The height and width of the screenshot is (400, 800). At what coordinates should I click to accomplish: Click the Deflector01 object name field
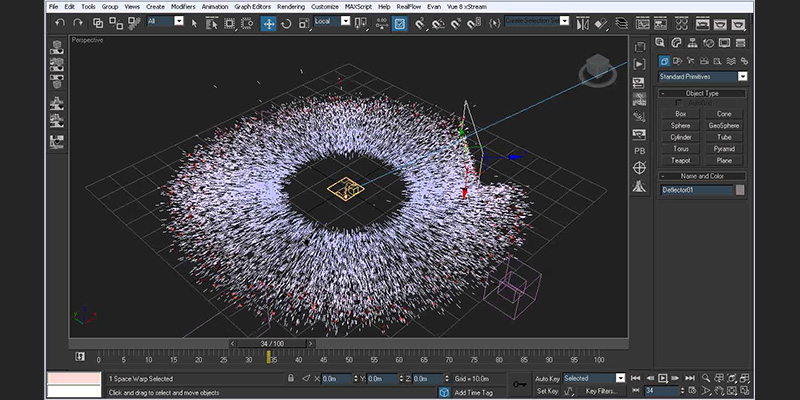(x=696, y=190)
